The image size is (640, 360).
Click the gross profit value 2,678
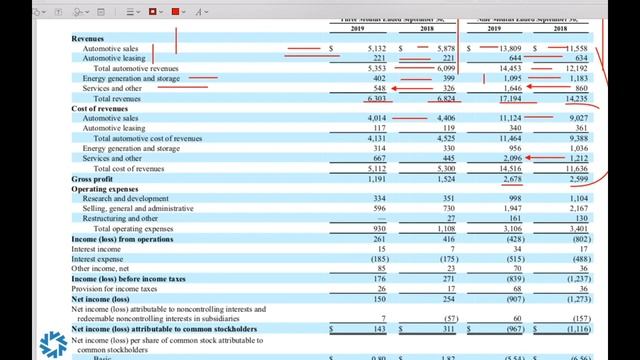(x=512, y=179)
